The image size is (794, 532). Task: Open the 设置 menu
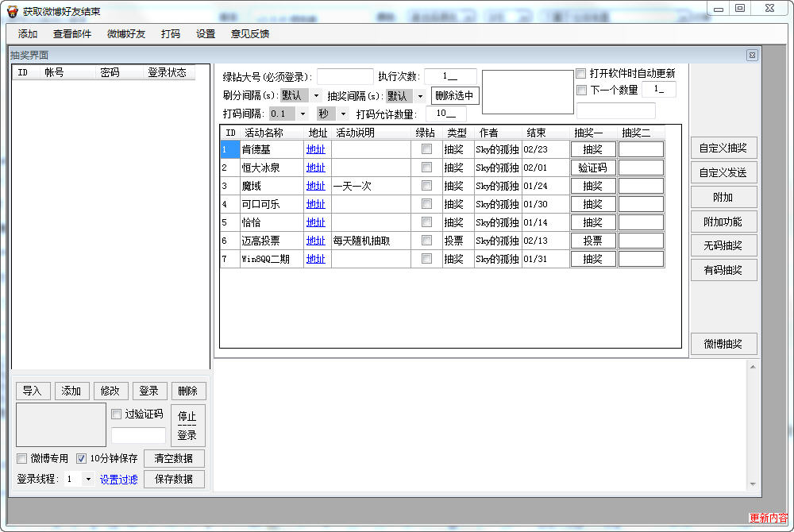pos(206,34)
